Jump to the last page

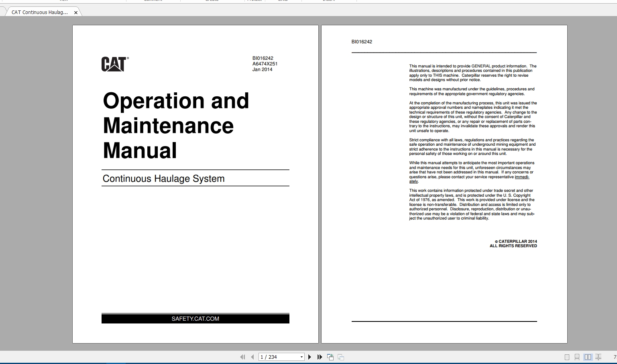[320, 357]
